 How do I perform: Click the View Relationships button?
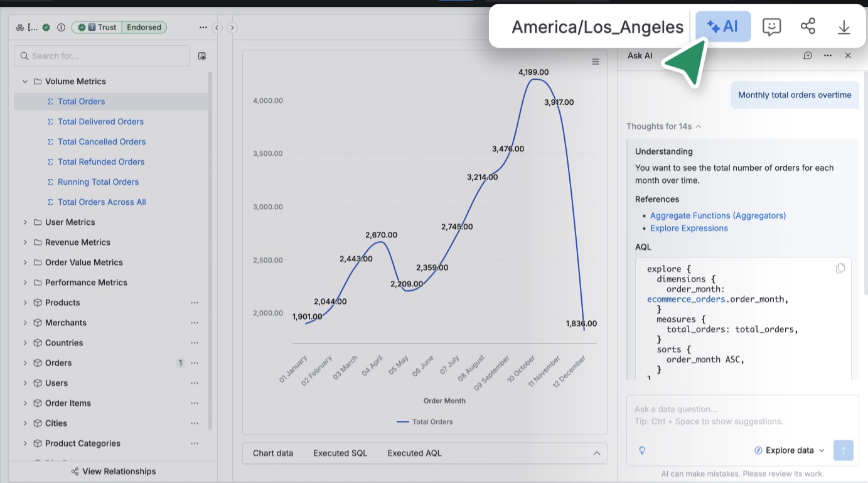[x=113, y=471]
